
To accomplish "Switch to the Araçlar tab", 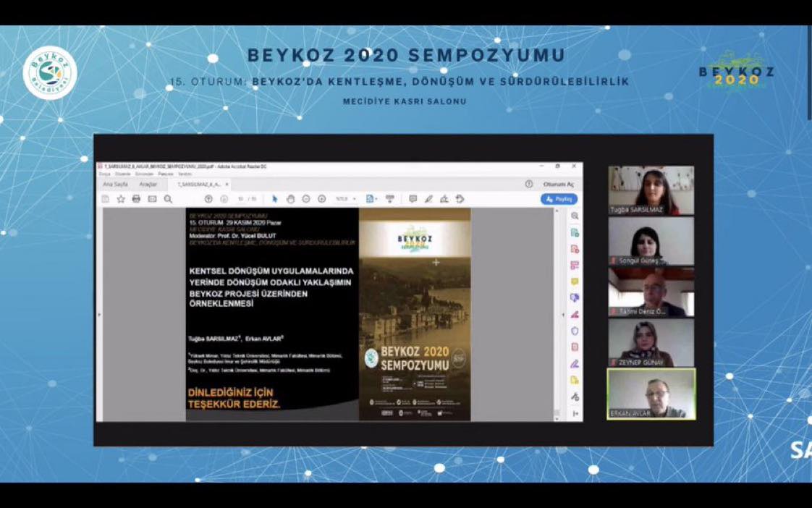I will coord(148,185).
